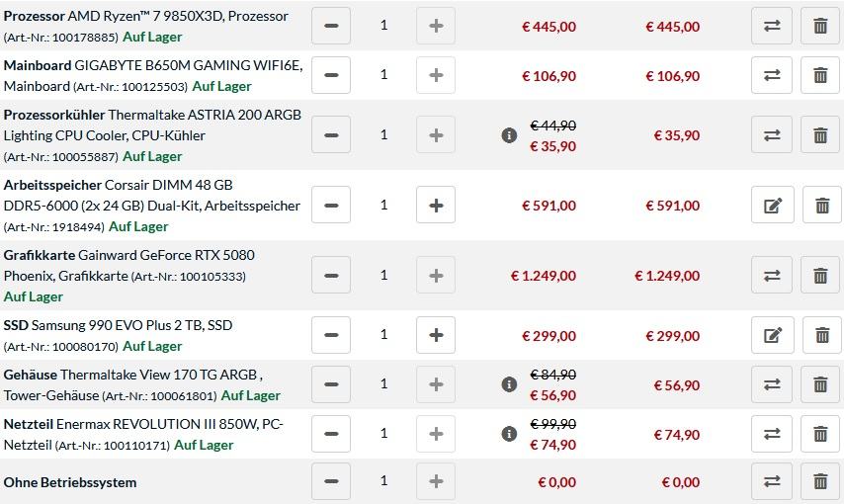This screenshot has height=504, width=844.
Task: Decrease quantity of Gainward graphics card
Action: [x=331, y=275]
